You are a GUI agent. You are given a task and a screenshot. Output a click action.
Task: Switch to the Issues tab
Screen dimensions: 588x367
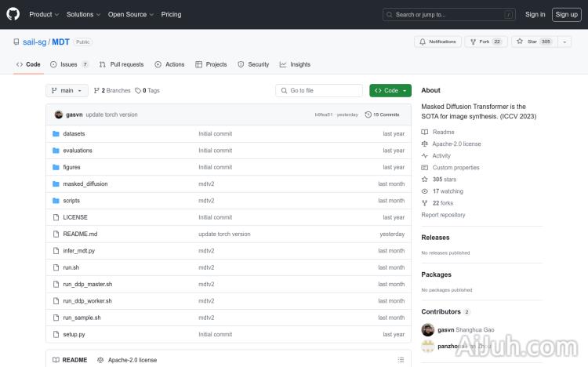pyautogui.click(x=69, y=64)
